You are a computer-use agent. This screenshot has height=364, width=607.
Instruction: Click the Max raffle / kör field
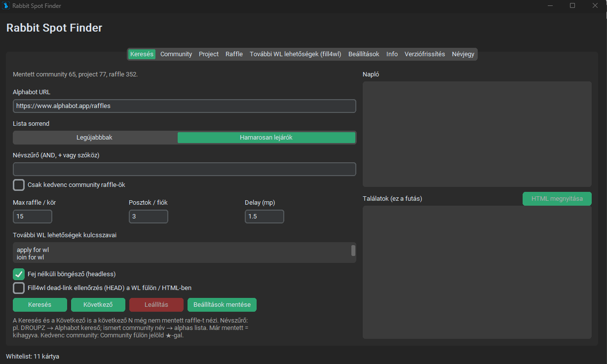coord(33,217)
